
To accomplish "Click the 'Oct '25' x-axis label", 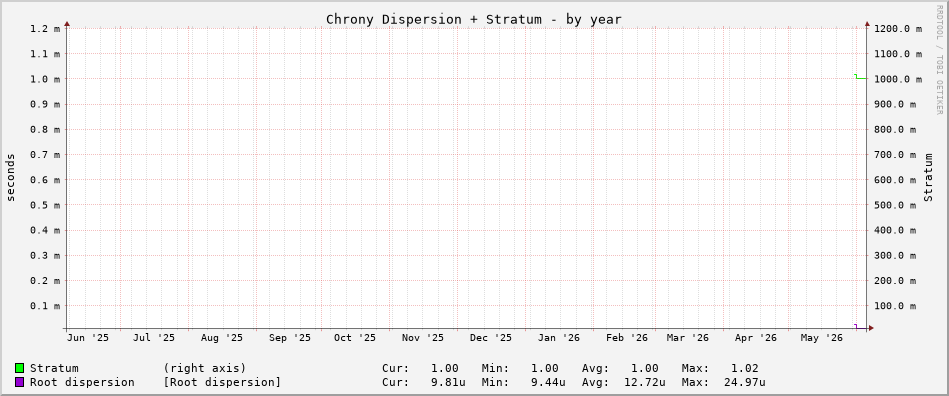I will point(355,338).
